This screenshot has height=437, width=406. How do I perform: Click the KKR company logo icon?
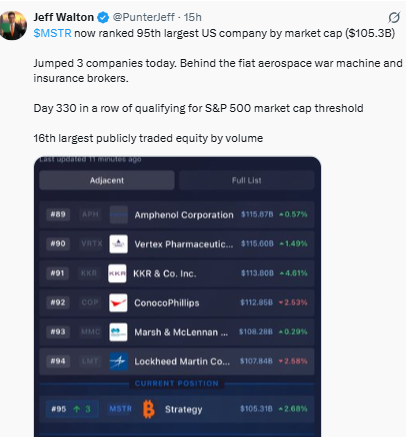[117, 273]
